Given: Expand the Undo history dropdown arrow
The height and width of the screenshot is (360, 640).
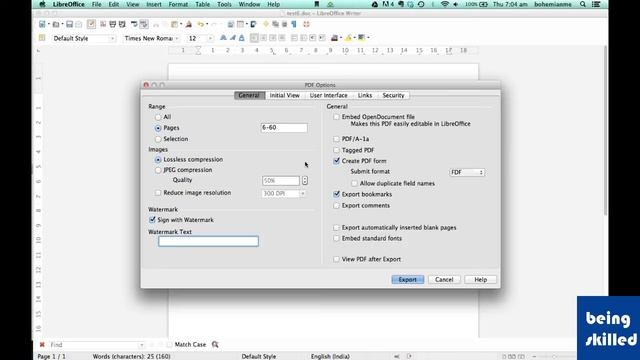Looking at the screenshot, I should coord(207,24).
